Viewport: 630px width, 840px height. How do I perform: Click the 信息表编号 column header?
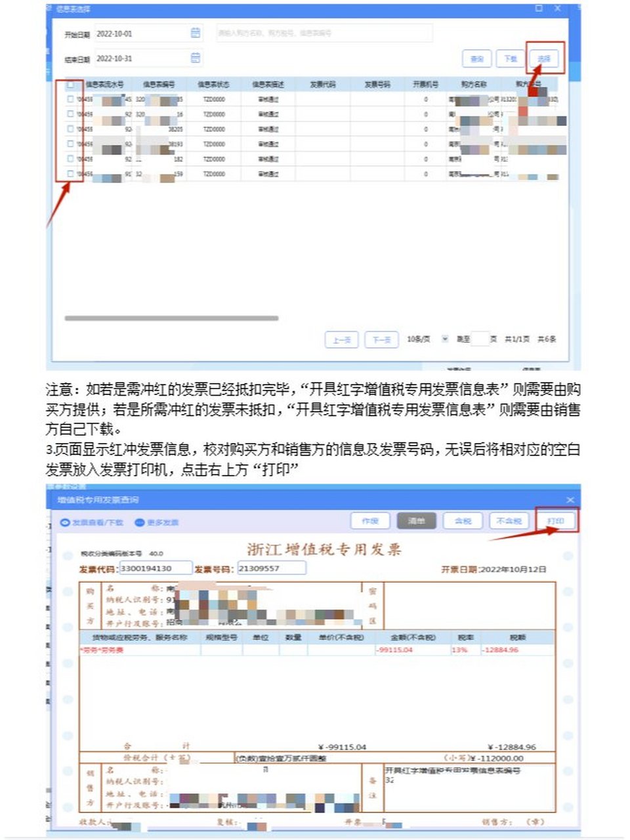point(159,85)
